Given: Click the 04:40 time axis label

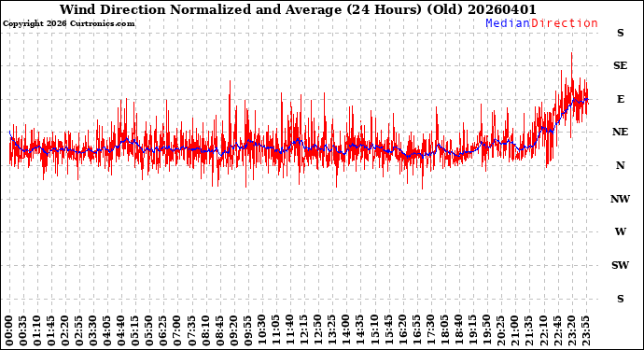Looking at the screenshot, I should (x=120, y=330).
